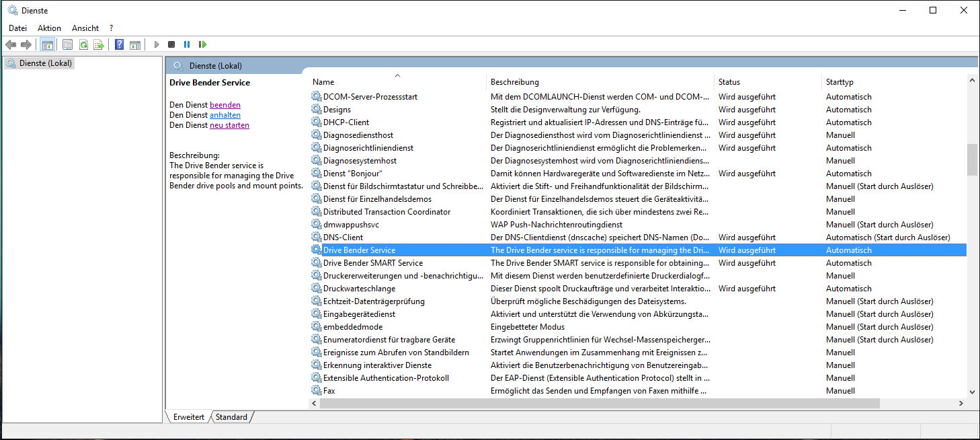Select the Drive Bender Service name
This screenshot has width=980, height=440.
point(359,250)
